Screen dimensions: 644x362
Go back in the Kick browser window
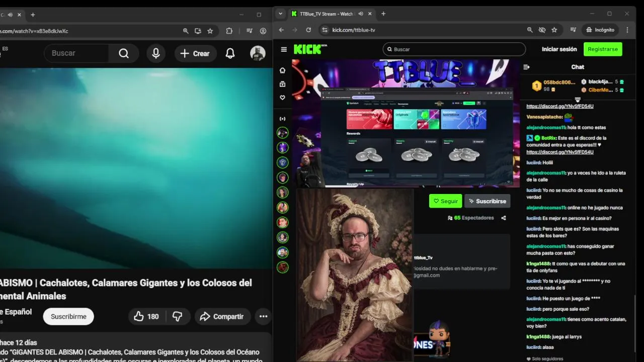point(281,30)
